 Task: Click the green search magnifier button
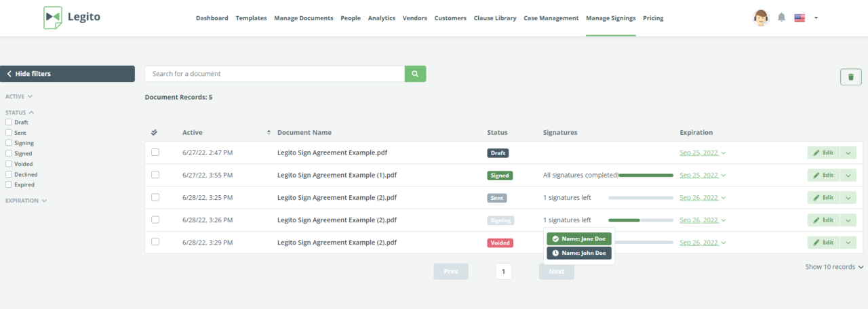click(x=415, y=74)
